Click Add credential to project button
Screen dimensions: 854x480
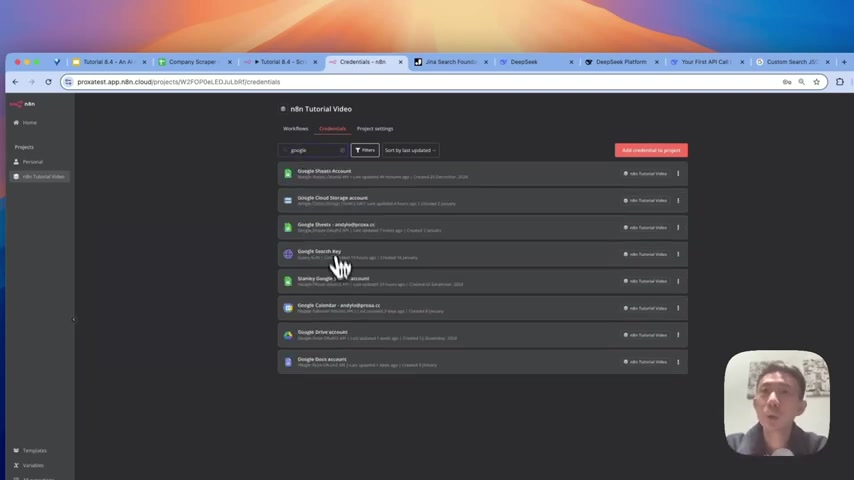(651, 150)
